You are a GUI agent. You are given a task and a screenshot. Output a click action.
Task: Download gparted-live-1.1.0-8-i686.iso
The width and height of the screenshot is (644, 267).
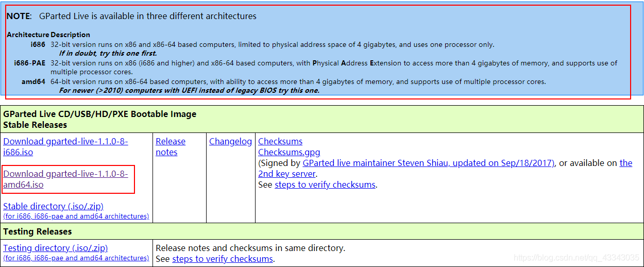65,147
